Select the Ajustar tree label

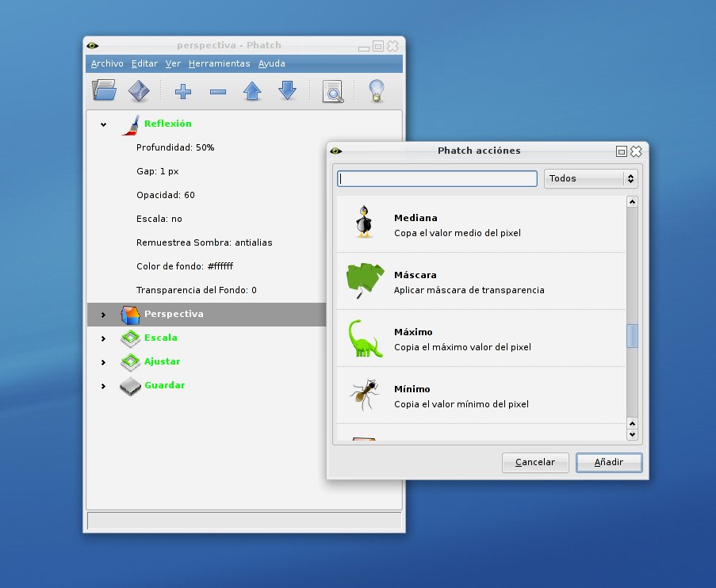click(x=162, y=361)
